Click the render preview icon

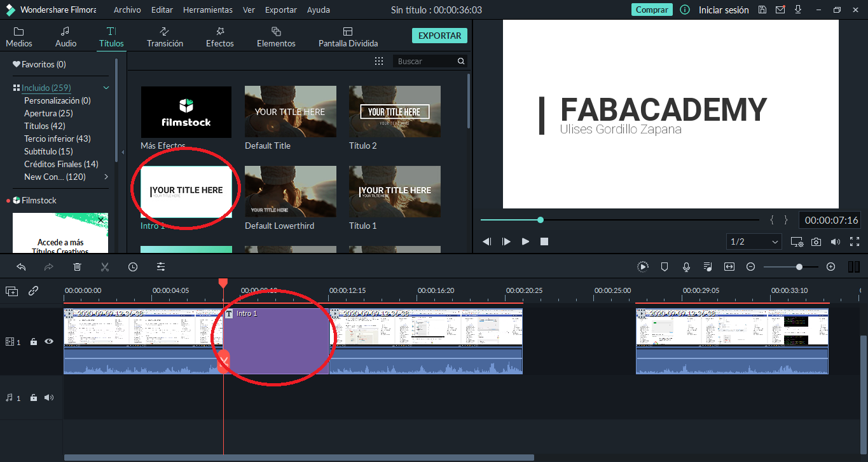tap(643, 267)
